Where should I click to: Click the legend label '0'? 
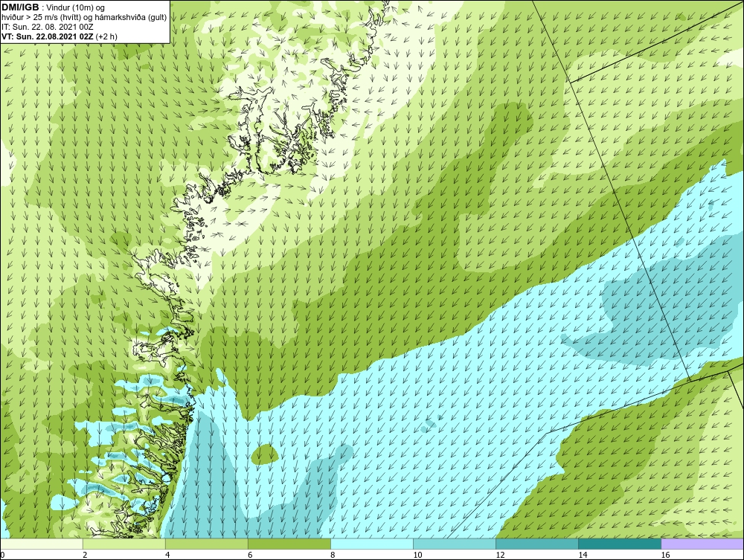click(x=3, y=555)
